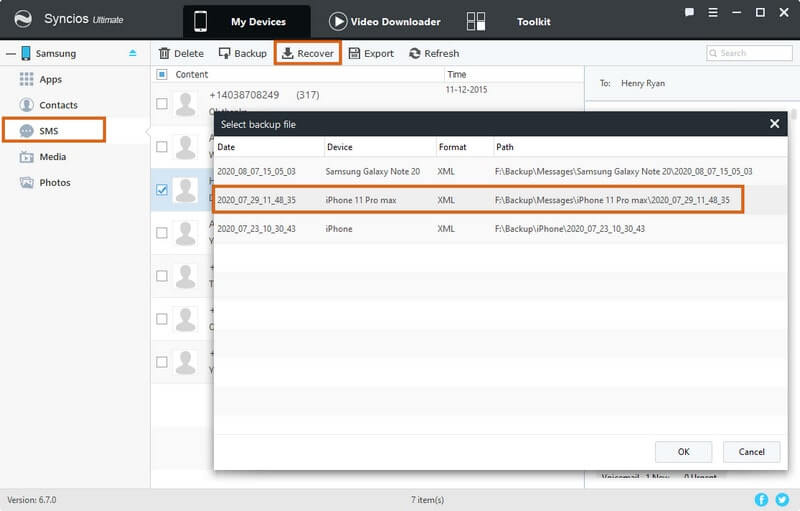
Task: Collapse the Samsung device tree
Action: pos(10,54)
